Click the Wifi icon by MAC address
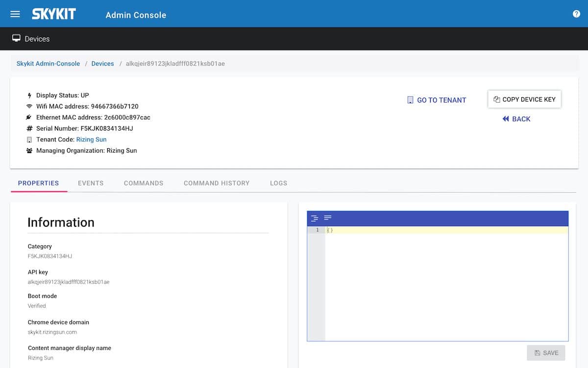The width and height of the screenshot is (588, 368). [29, 106]
